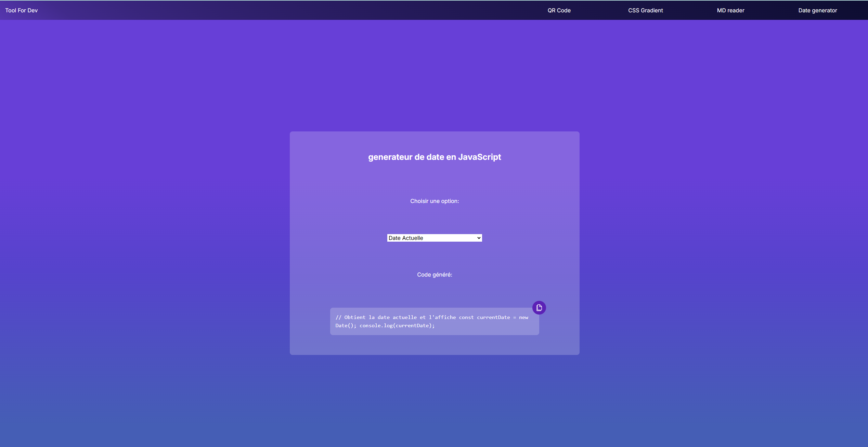Click the 'generateur de date en JavaScript' heading
The width and height of the screenshot is (868, 447).
434,157
